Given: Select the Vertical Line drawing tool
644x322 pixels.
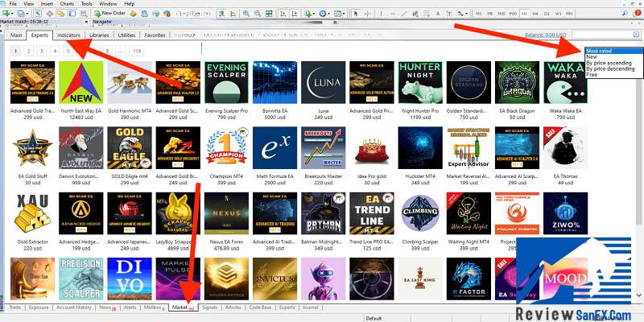Looking at the screenshot, I should [x=382, y=13].
